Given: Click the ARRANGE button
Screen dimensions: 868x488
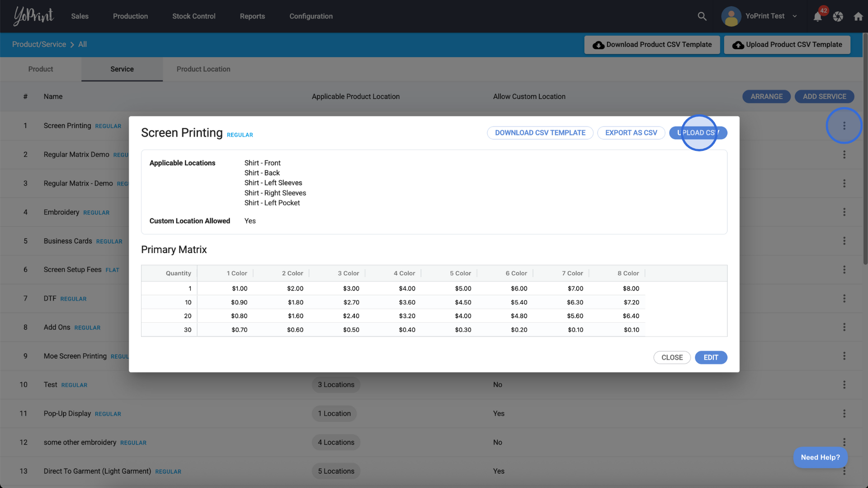Looking at the screenshot, I should point(766,97).
